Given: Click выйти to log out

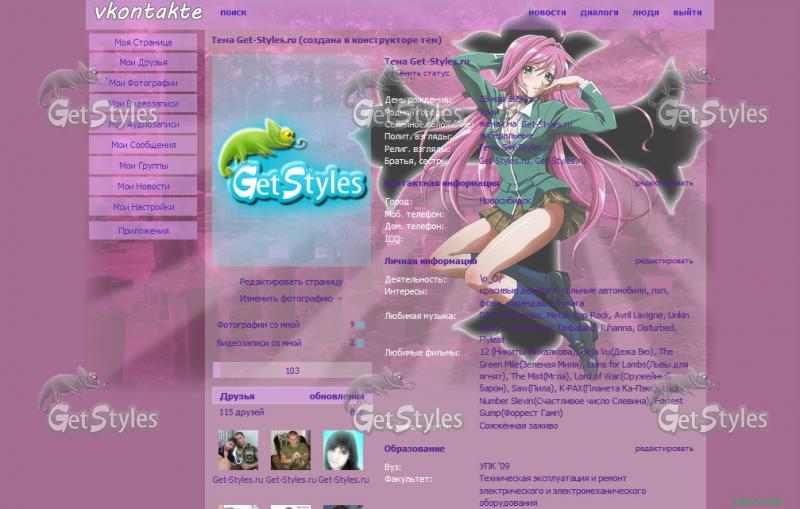Looking at the screenshot, I should 687,13.
